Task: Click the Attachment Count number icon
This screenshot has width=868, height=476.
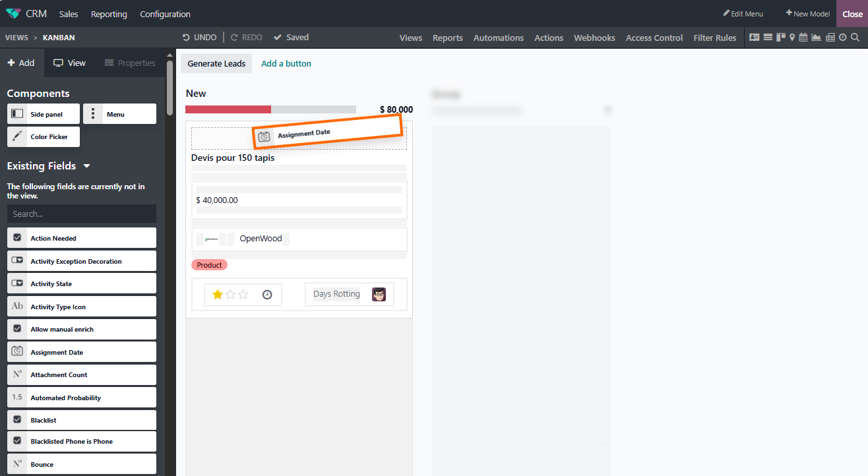Action: [18, 374]
